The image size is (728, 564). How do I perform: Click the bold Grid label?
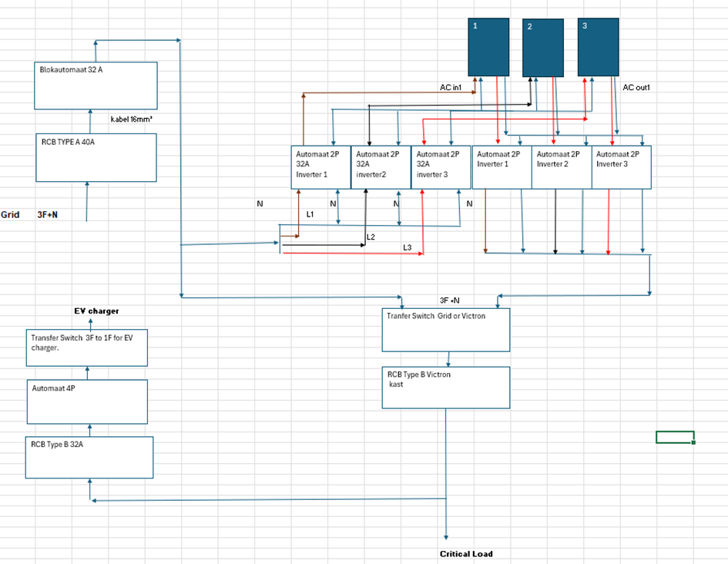point(10,214)
